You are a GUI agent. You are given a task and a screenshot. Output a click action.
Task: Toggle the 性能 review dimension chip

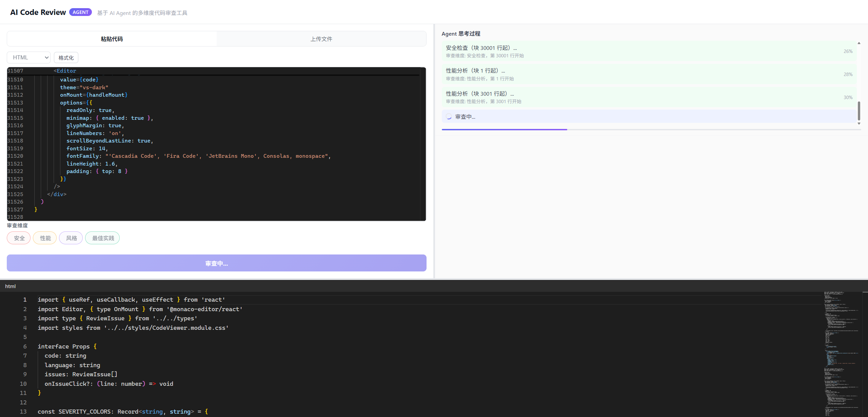click(45, 238)
